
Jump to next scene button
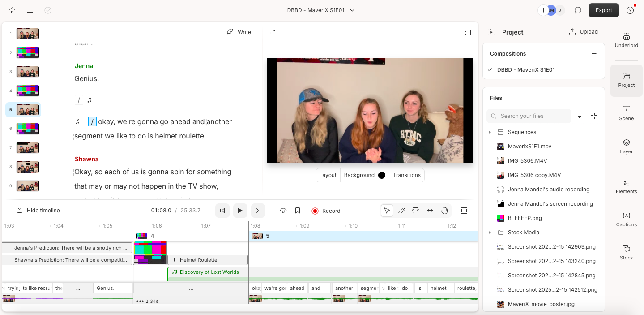(x=258, y=211)
